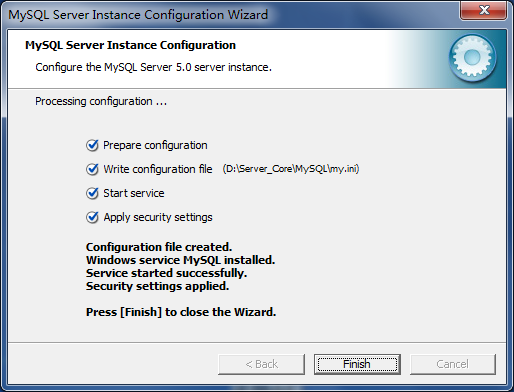This screenshot has height=392, width=514.
Task: Click 'Processing configuration ...' text
Action: (101, 101)
